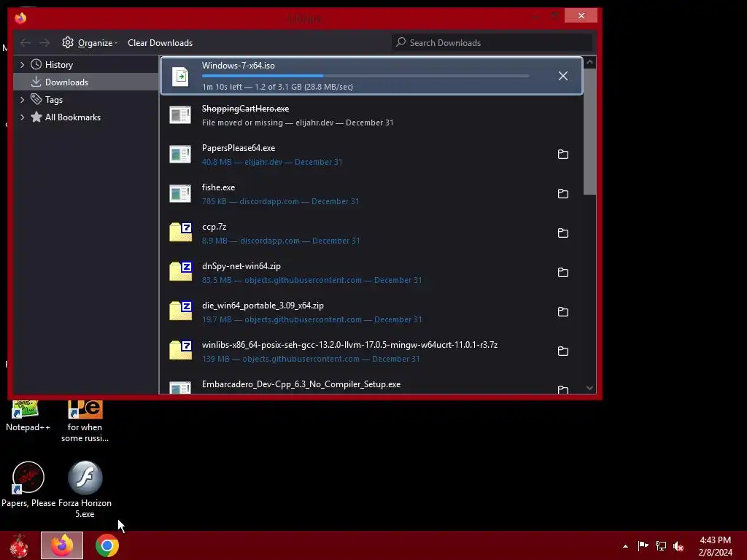Click Firefox in the taskbar
Image resolution: width=747 pixels, height=560 pixels.
point(62,545)
